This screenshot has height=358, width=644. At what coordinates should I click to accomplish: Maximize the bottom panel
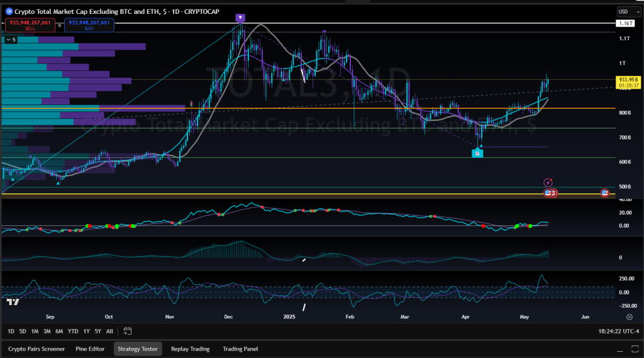coord(635,349)
